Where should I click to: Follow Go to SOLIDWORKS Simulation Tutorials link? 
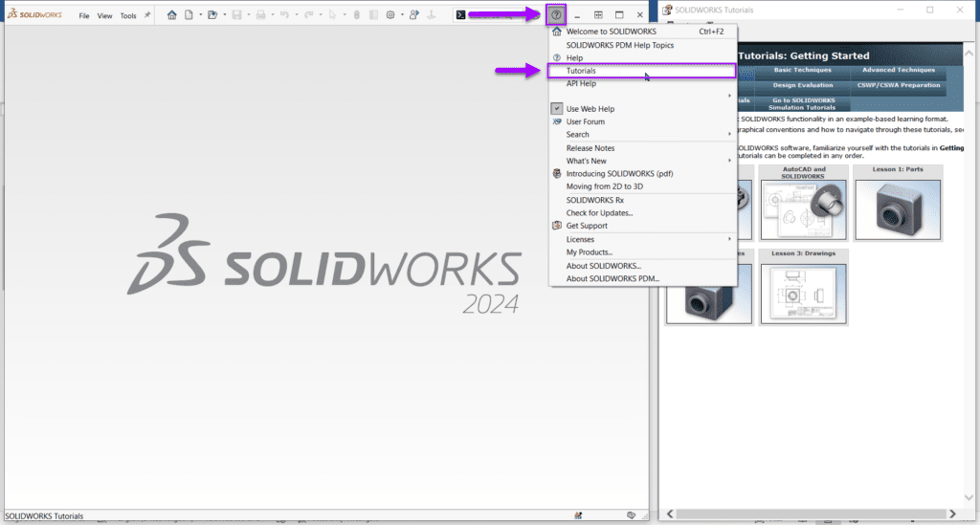[x=803, y=103]
